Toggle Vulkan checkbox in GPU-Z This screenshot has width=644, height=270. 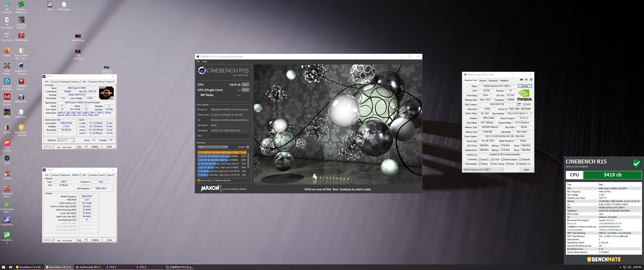tap(480, 164)
